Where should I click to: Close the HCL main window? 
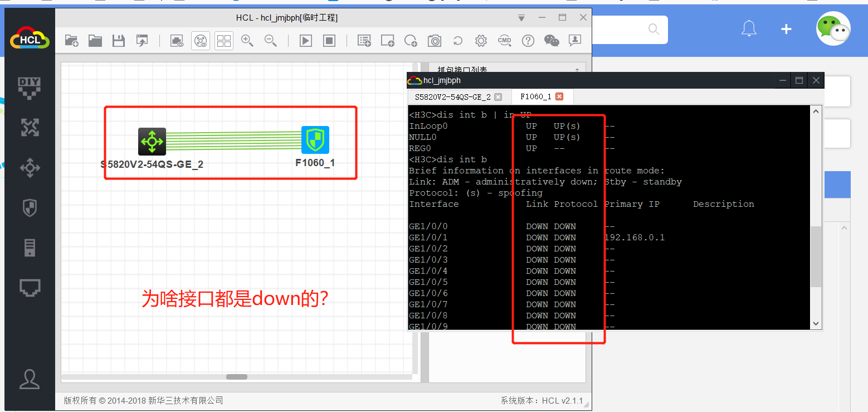pyautogui.click(x=583, y=18)
